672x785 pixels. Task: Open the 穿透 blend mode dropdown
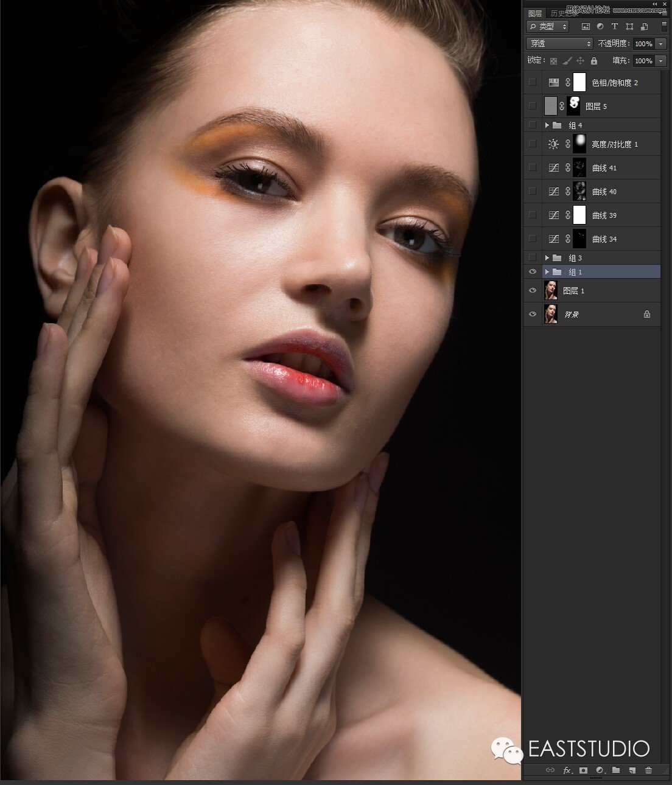pyautogui.click(x=559, y=44)
